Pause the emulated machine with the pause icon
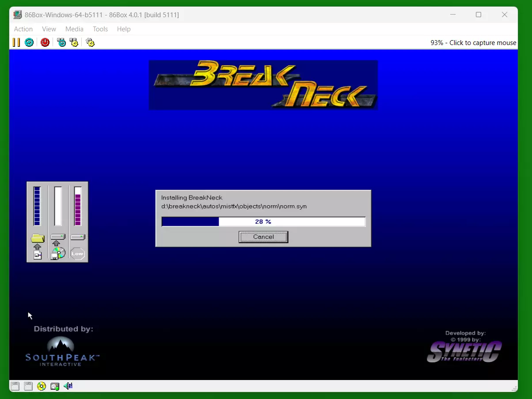532x399 pixels. [16, 42]
